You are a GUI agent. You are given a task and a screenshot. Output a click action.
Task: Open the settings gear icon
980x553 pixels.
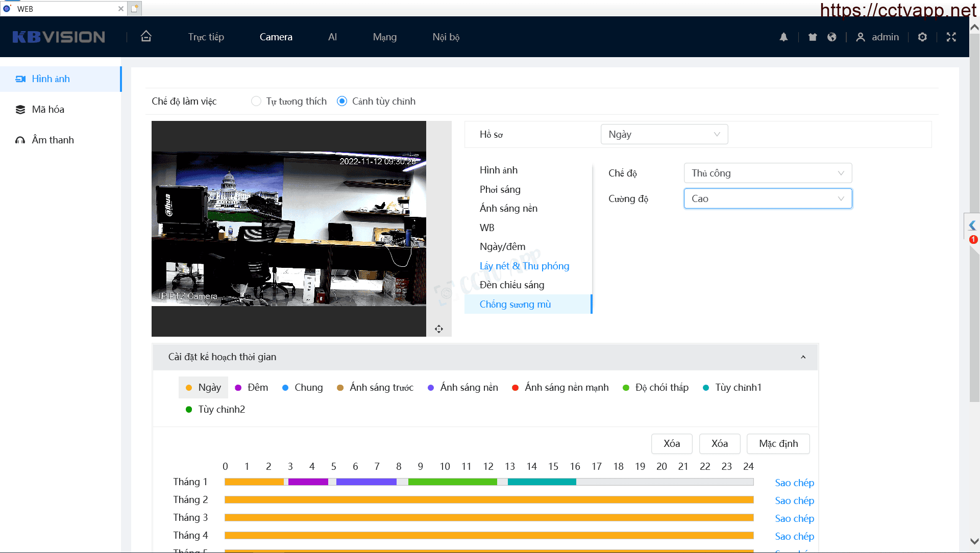click(922, 37)
